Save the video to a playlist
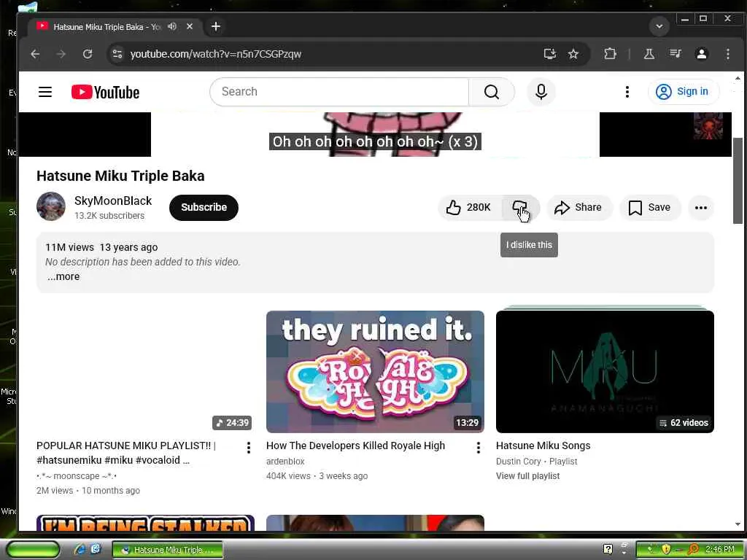The image size is (747, 560). tap(650, 208)
